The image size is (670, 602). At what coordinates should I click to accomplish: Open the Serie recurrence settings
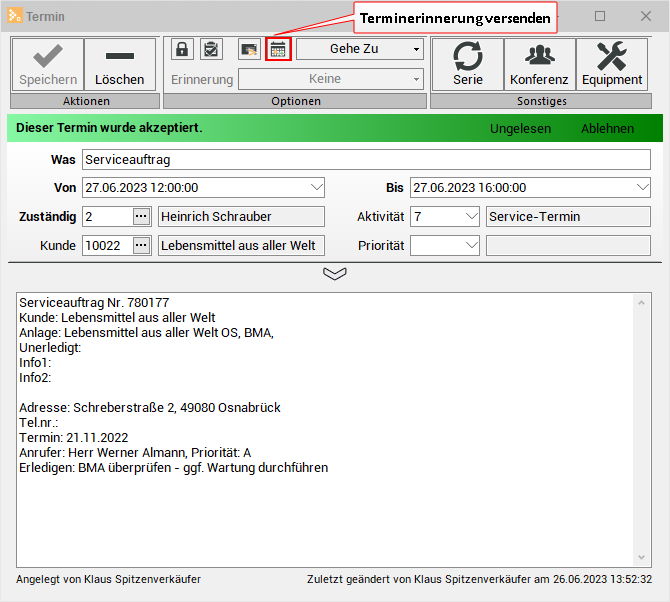click(x=468, y=65)
